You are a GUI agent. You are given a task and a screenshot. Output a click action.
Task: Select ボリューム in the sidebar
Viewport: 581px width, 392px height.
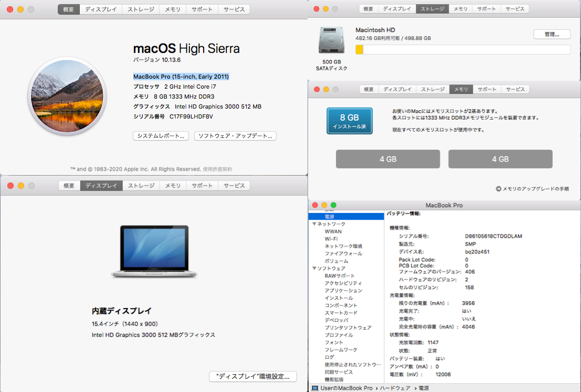pyautogui.click(x=336, y=261)
